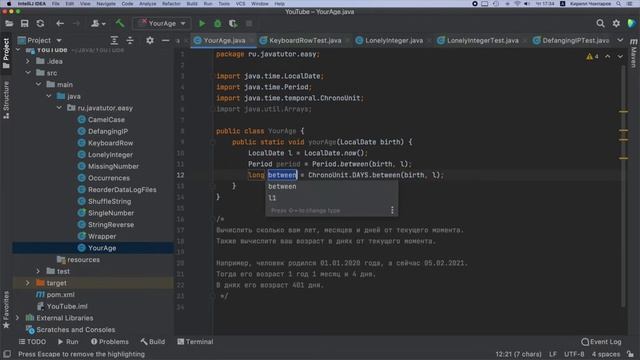Expand External Libraries node
Viewport: 640px width, 360px height.
[x=17, y=318]
